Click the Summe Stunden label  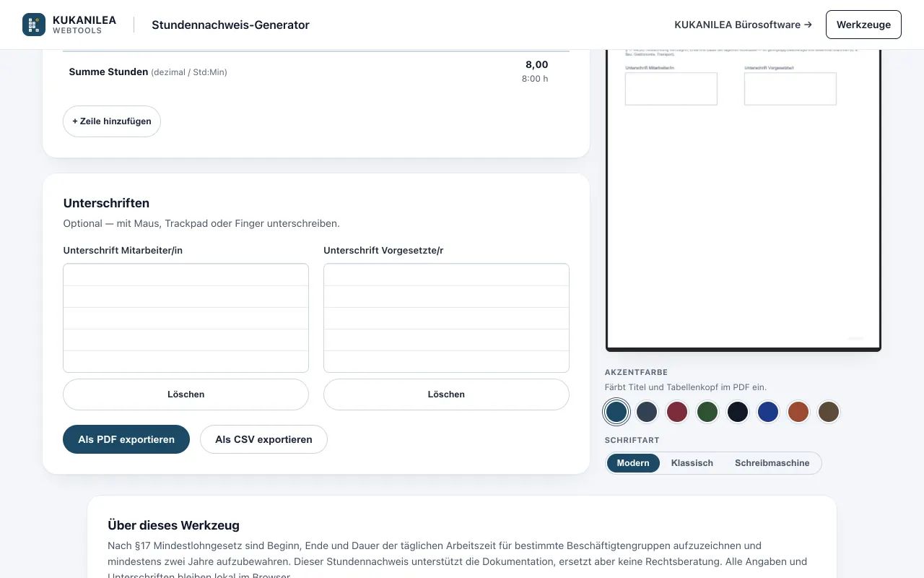coord(108,72)
